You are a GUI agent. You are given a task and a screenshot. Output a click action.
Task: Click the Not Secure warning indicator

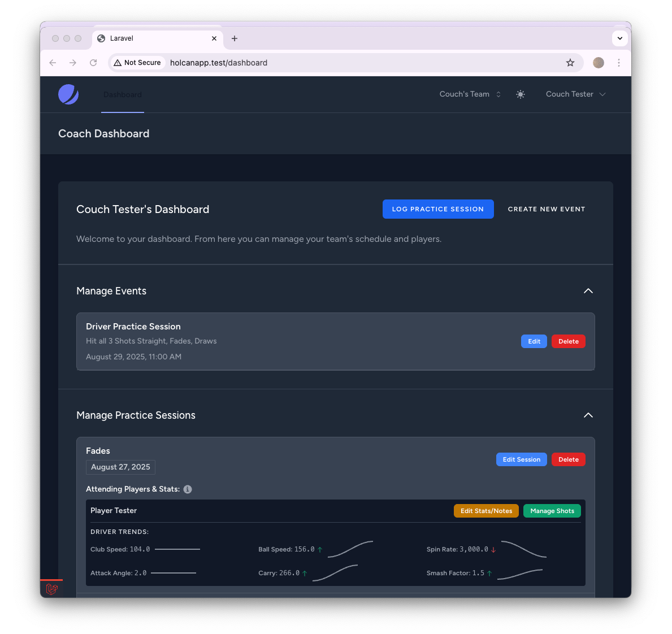click(137, 62)
